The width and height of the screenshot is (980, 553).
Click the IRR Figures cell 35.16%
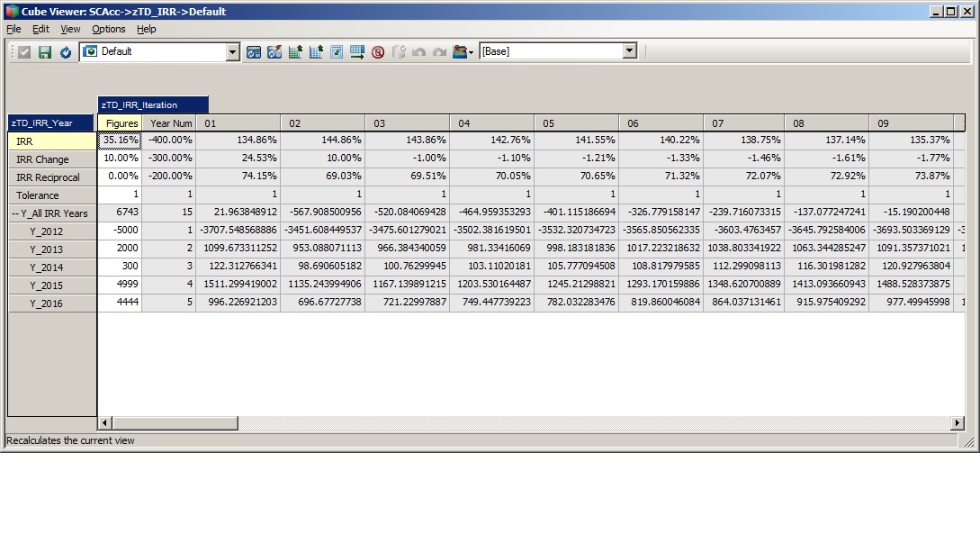click(x=120, y=141)
